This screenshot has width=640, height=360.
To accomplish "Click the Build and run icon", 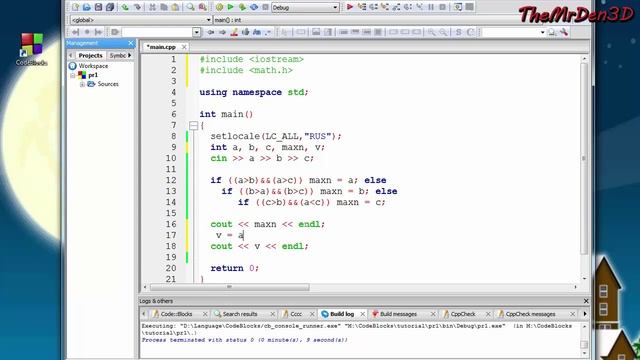I will pos(242,7).
